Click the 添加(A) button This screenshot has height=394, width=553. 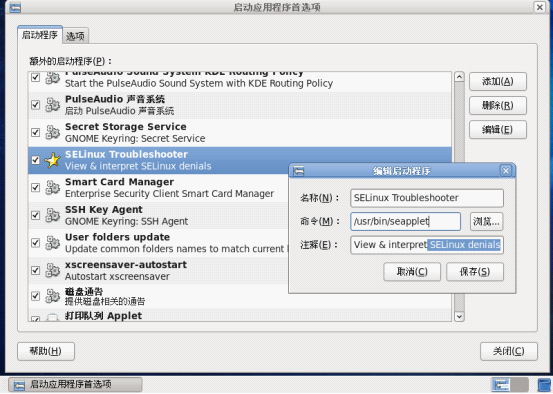coord(498,81)
